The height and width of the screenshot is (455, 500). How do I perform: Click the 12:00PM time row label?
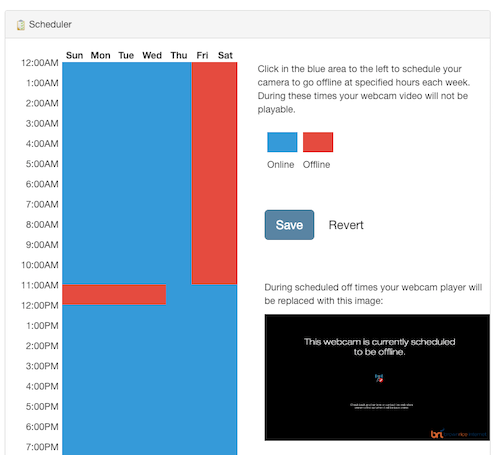(40, 305)
